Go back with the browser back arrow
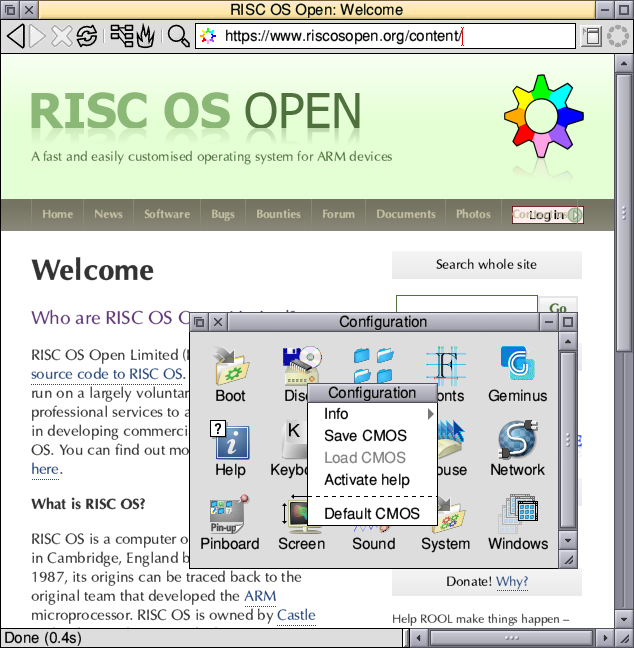 pyautogui.click(x=16, y=36)
